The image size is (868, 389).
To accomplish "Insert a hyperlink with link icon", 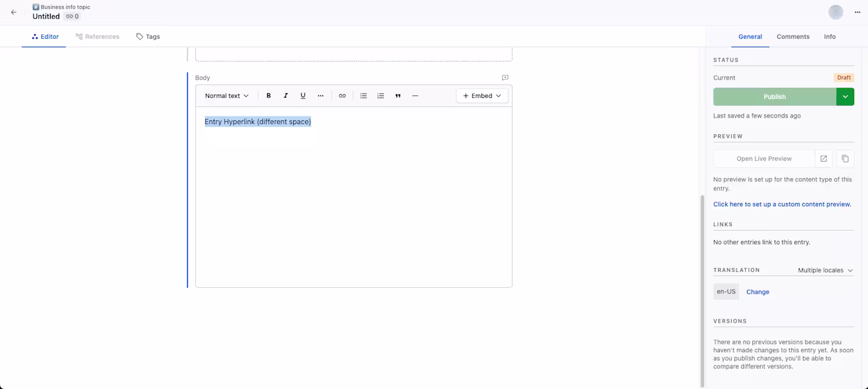I will [x=342, y=96].
